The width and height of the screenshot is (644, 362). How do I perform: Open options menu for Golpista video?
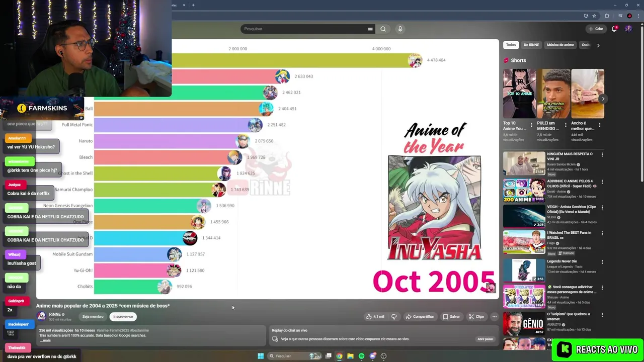pos(602,315)
